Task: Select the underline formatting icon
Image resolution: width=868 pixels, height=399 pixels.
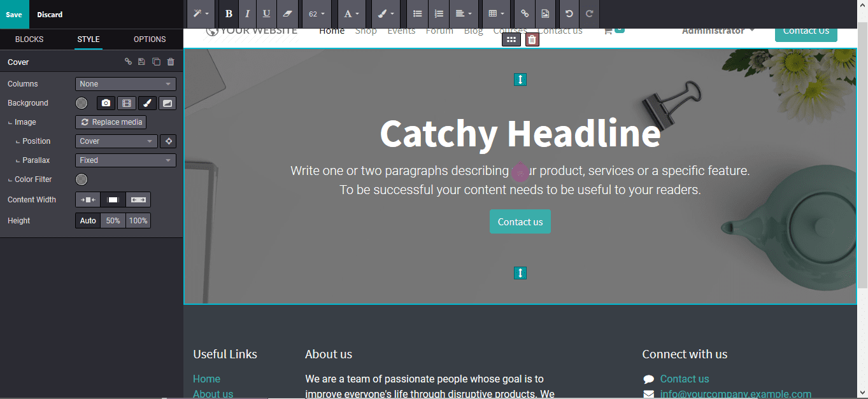Action: click(266, 13)
